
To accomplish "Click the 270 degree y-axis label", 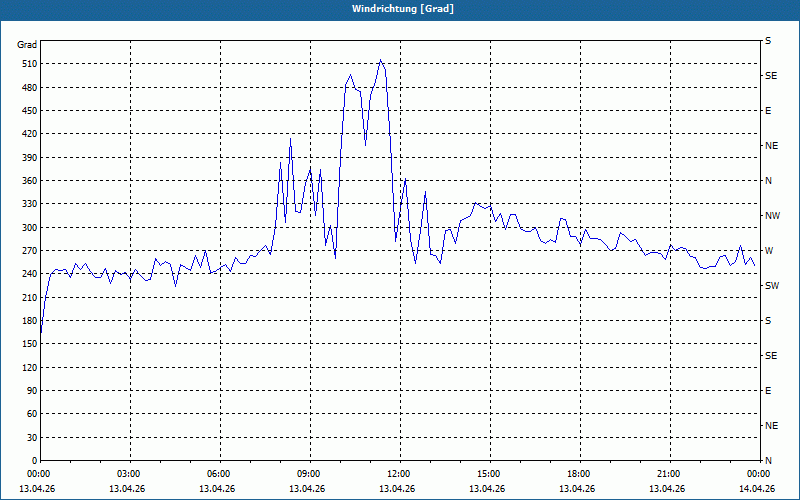I will click(27, 251).
